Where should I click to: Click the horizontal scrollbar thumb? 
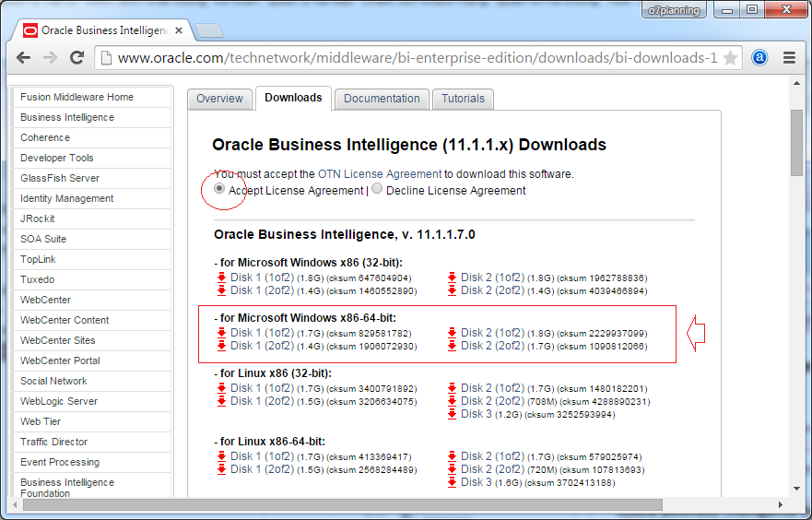pos(342,504)
